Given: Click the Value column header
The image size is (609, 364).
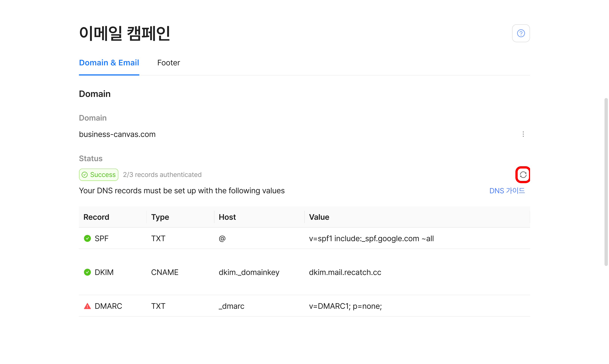Looking at the screenshot, I should pos(319,217).
